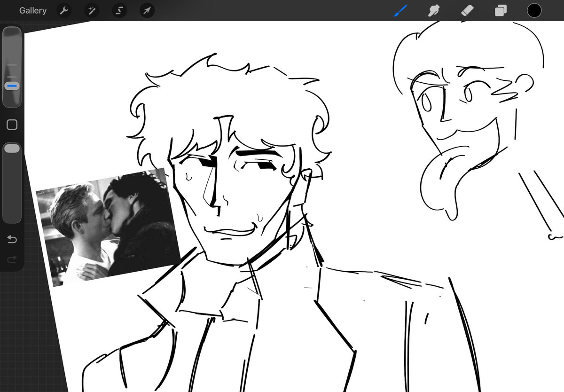Screen dimensions: 564x392
Task: Select the Smudge tool
Action: [434, 10]
